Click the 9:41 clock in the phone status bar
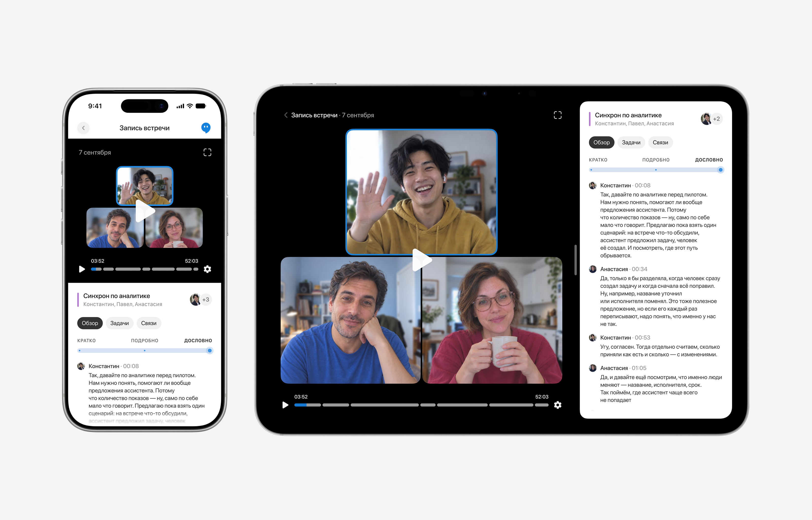The height and width of the screenshot is (520, 812). coord(95,106)
